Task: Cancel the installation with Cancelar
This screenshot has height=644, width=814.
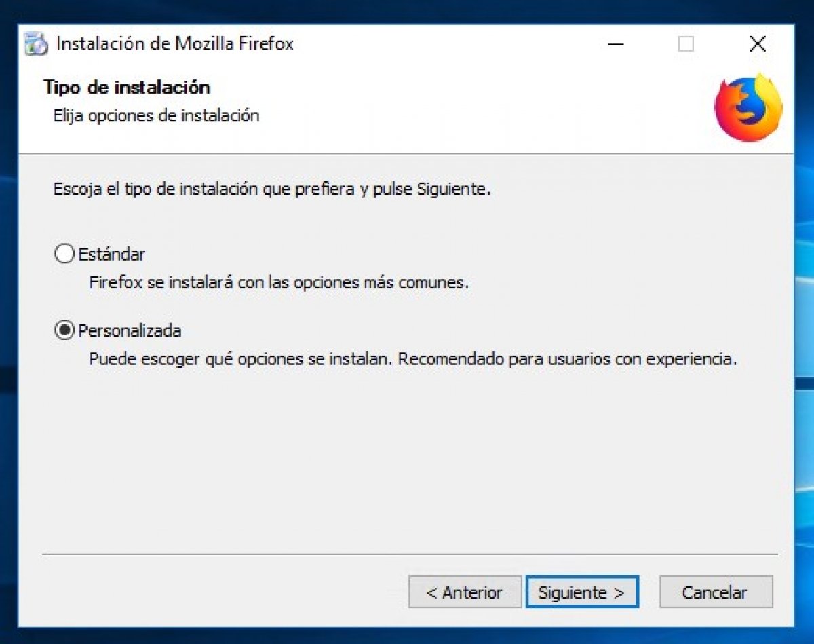Action: point(716,592)
